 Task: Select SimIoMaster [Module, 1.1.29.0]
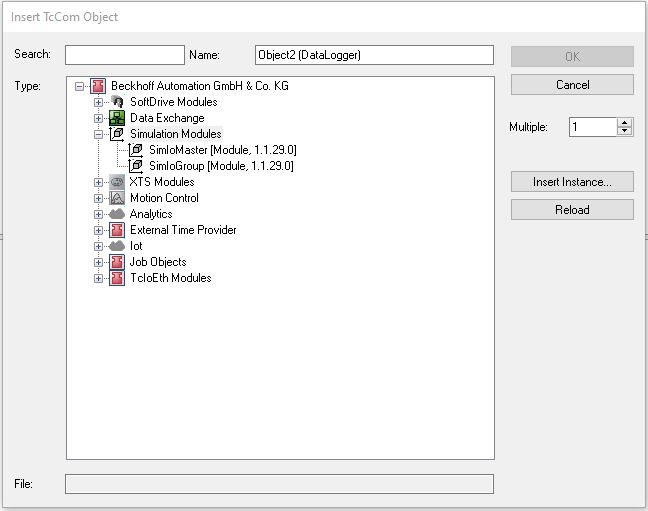(x=223, y=150)
